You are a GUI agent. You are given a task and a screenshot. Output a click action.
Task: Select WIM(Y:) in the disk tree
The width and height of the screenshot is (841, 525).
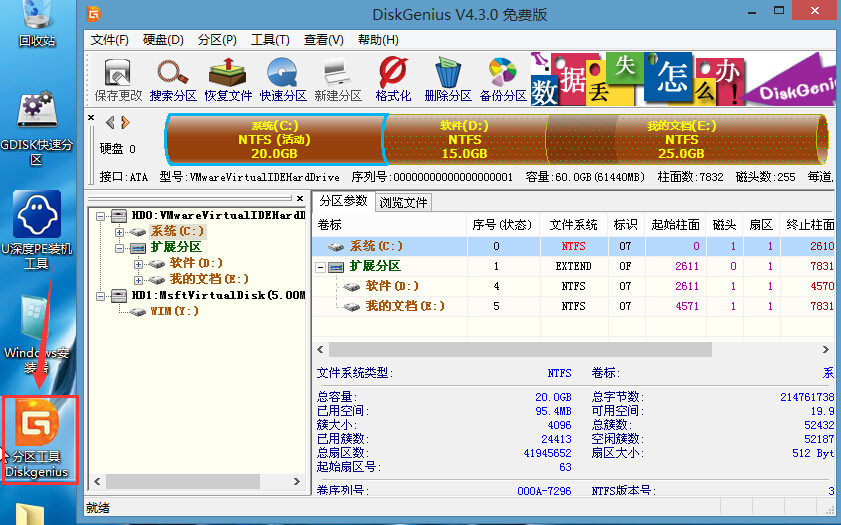(x=173, y=311)
